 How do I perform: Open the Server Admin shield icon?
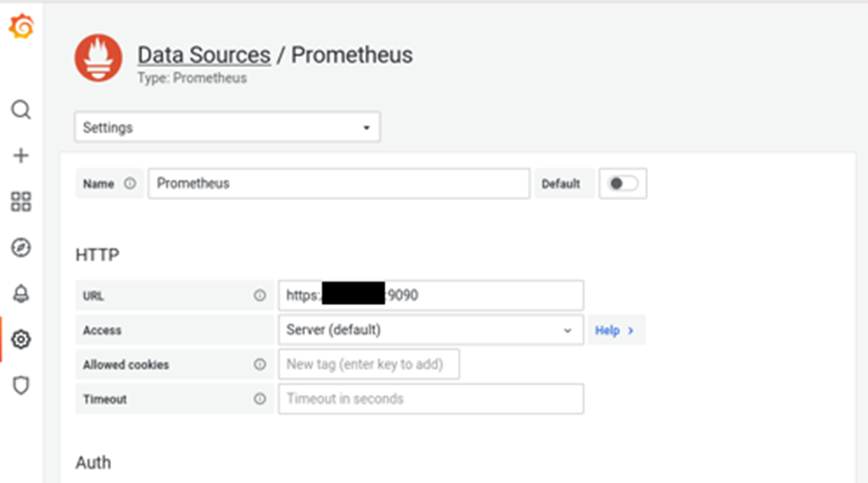click(x=21, y=385)
